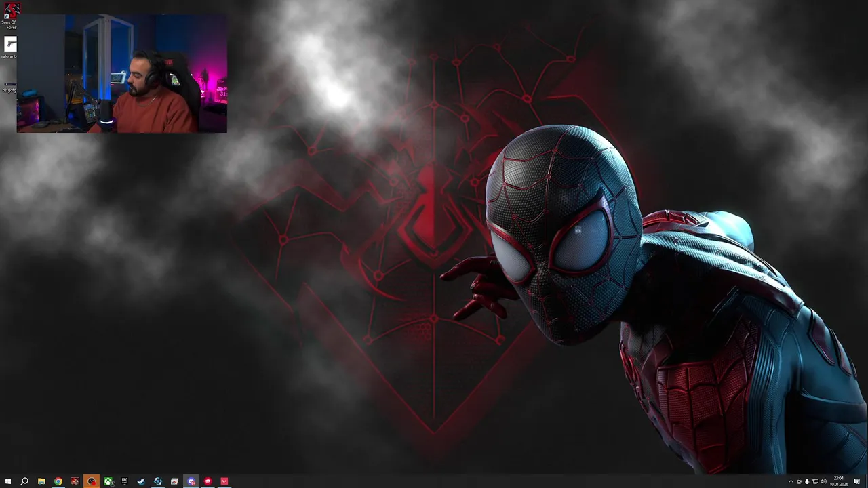This screenshot has height=488, width=868.
Task: Select the dsfgdfg desktop item
Action: (9, 87)
